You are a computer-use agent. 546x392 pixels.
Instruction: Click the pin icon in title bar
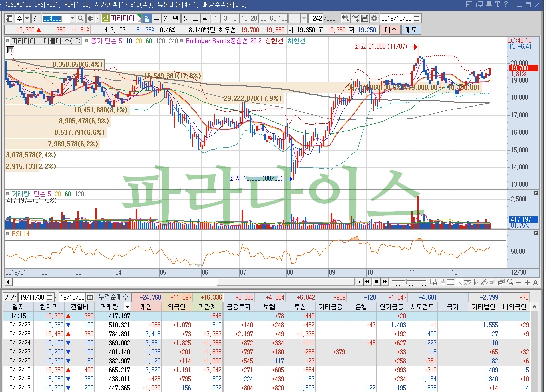(x=489, y=4)
